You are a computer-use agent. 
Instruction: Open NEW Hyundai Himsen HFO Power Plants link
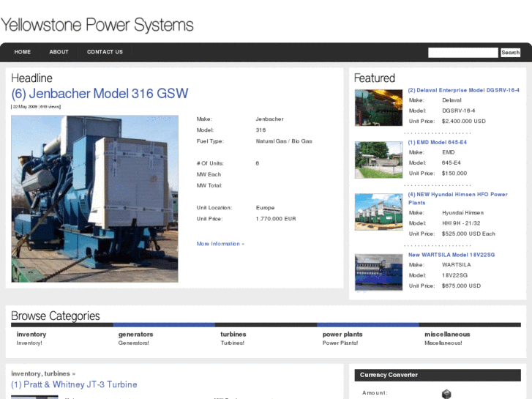[x=457, y=198]
